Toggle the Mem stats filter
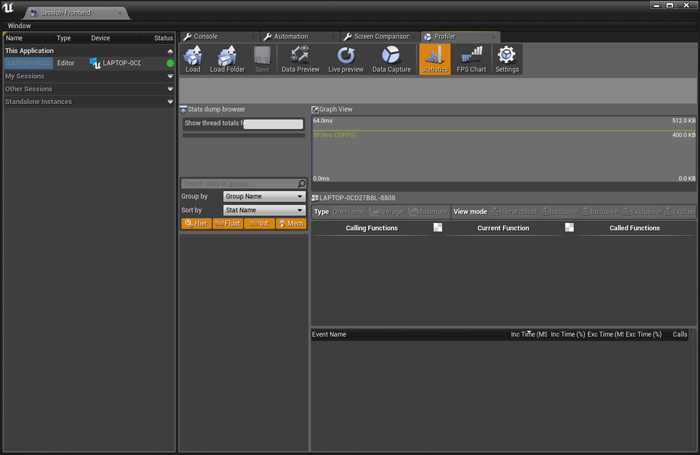This screenshot has height=455, width=700. point(290,223)
